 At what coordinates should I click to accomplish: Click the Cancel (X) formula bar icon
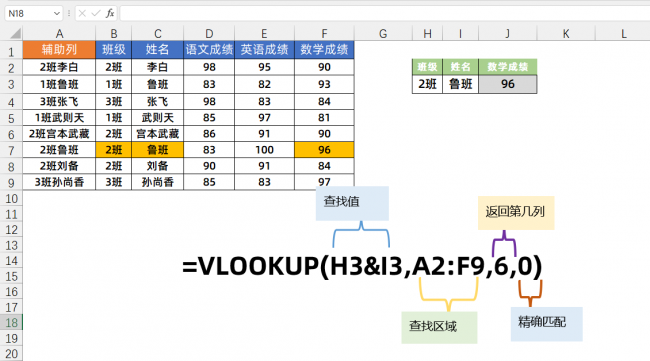tap(82, 14)
